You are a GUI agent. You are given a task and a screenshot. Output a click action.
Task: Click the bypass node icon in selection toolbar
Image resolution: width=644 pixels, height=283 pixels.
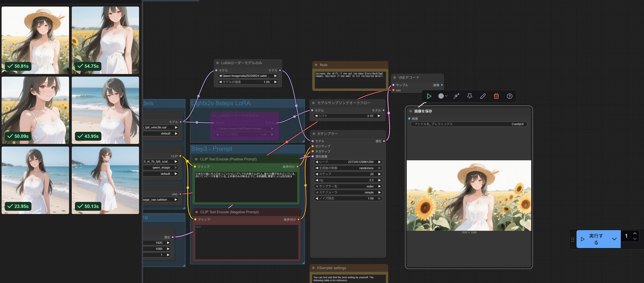point(456,96)
